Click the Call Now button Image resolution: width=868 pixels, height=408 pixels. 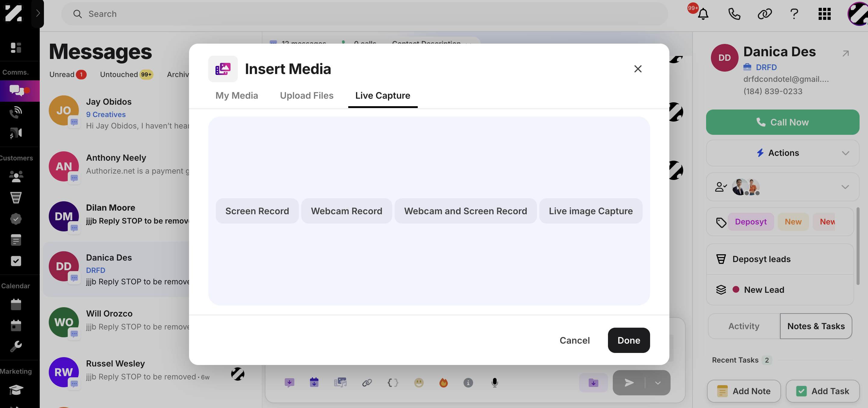(783, 122)
